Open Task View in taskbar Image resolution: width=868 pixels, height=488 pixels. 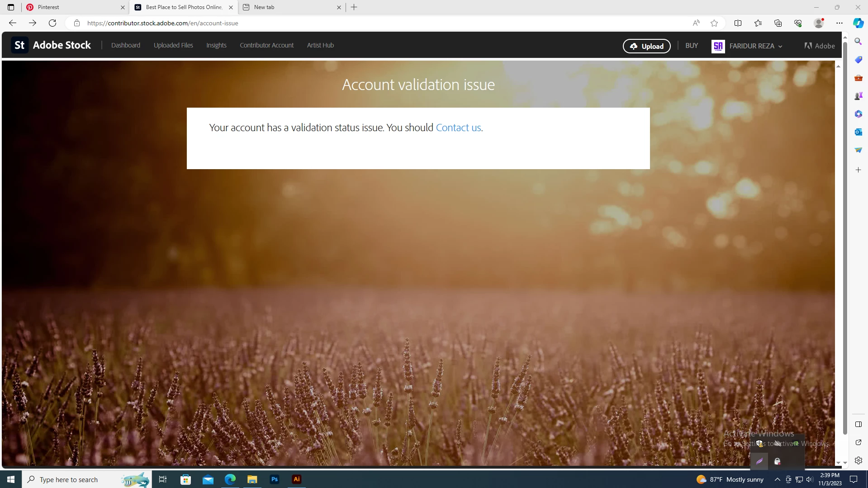pyautogui.click(x=163, y=479)
